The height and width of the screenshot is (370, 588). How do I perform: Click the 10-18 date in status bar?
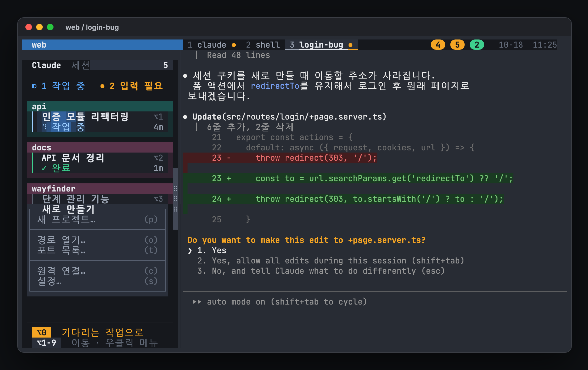(511, 45)
